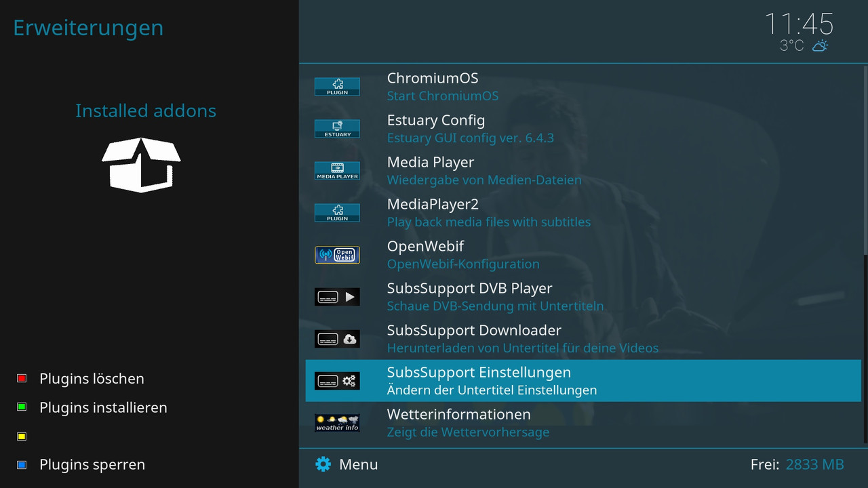Image resolution: width=868 pixels, height=488 pixels.
Task: Click the ChromiumOS plugin icon
Action: (x=337, y=87)
